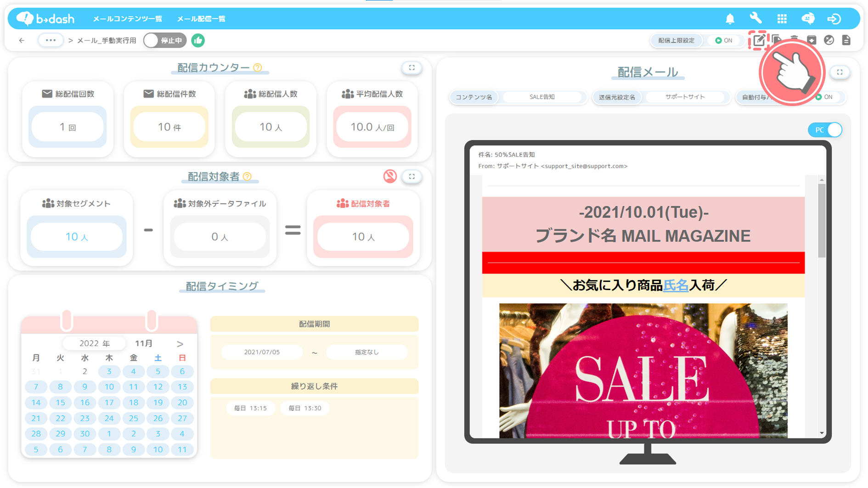
Task: Select calendar date 30
Action: click(85, 434)
